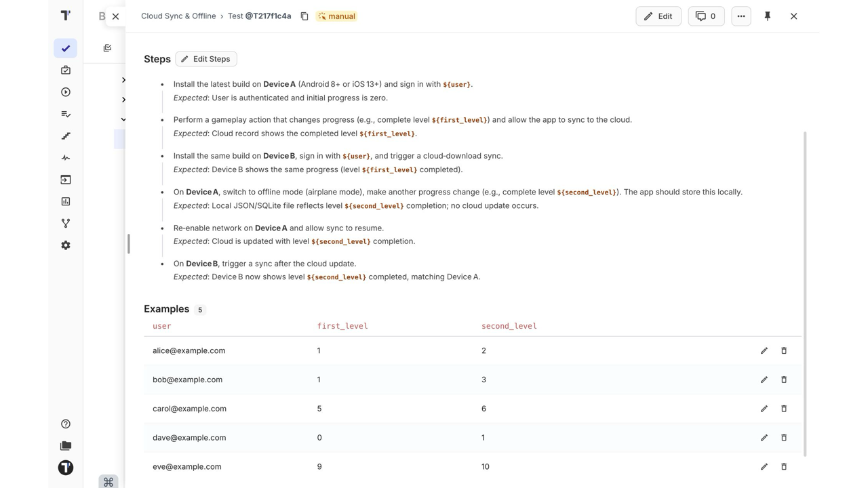Click the ${user} variable in first step
The image size is (868, 488).
tap(456, 85)
